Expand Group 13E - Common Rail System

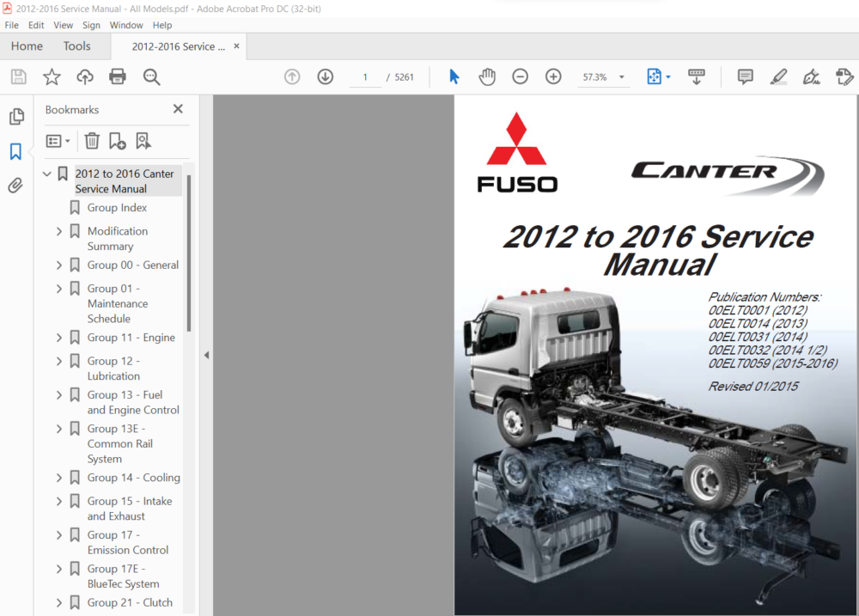coord(59,429)
